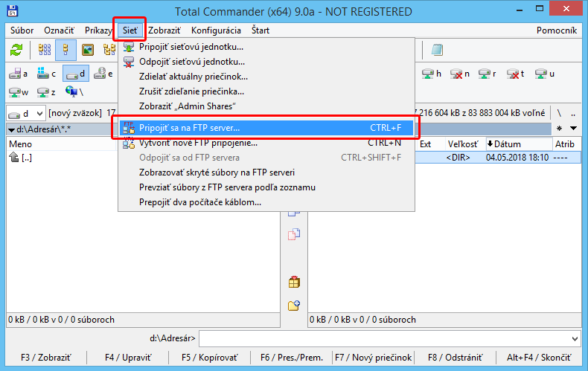Choose 'Pripojiť sa na FTP server...' menu entry
The image size is (588, 371).
click(190, 128)
